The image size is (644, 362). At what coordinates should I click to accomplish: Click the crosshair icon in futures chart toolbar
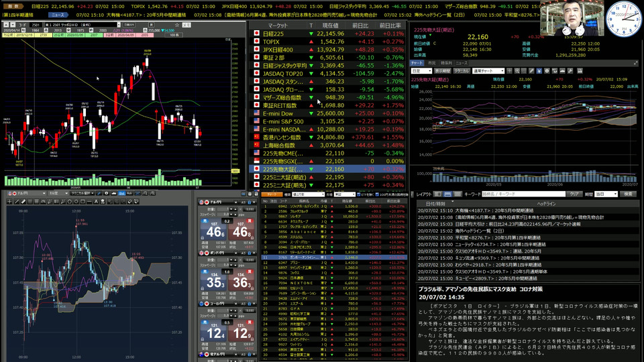509,71
